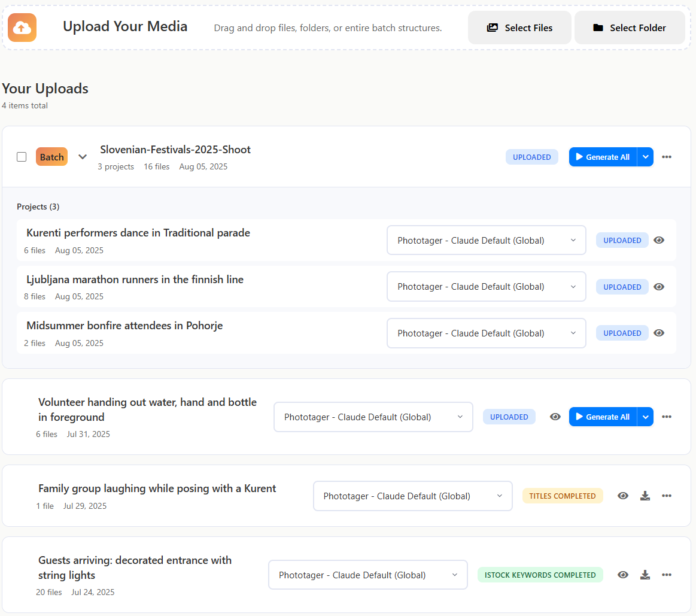
Task: Open preset dropdown for Family group laughing
Action: 413,496
